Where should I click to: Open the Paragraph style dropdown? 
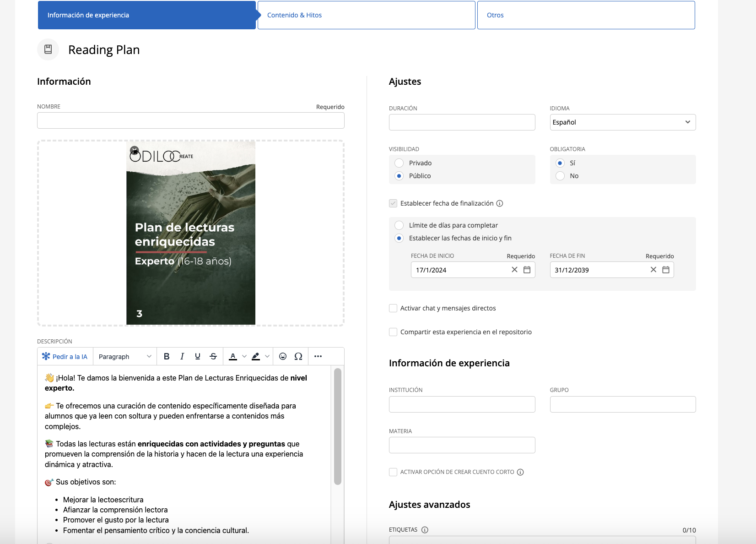point(125,357)
